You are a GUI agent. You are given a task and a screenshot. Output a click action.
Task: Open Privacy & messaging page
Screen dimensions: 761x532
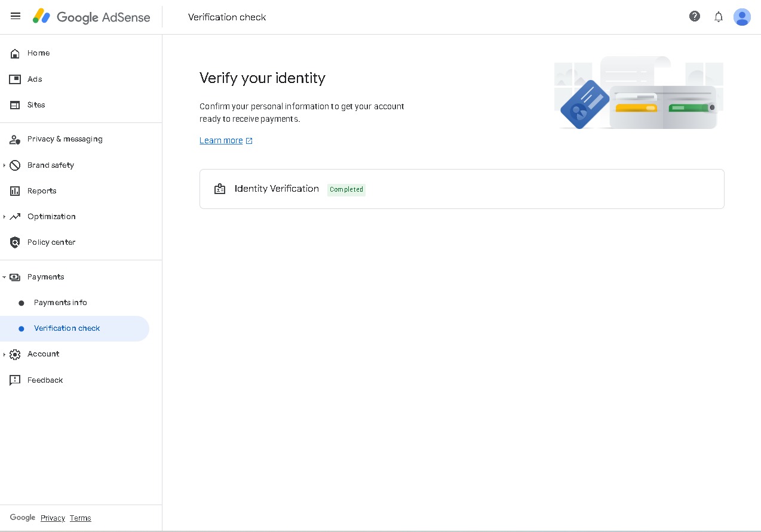pos(65,139)
